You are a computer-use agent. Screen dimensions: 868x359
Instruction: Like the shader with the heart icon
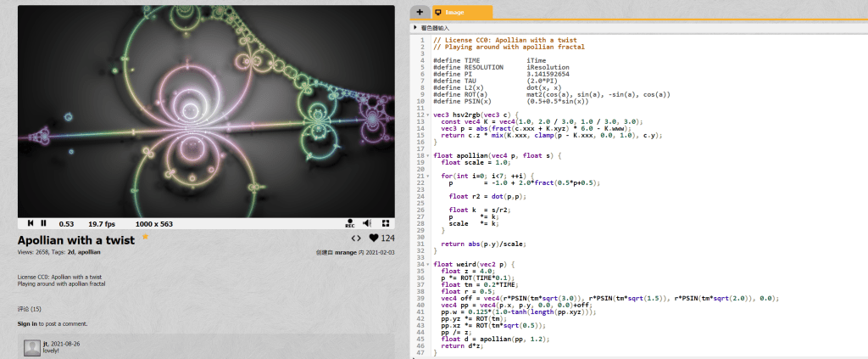click(374, 239)
